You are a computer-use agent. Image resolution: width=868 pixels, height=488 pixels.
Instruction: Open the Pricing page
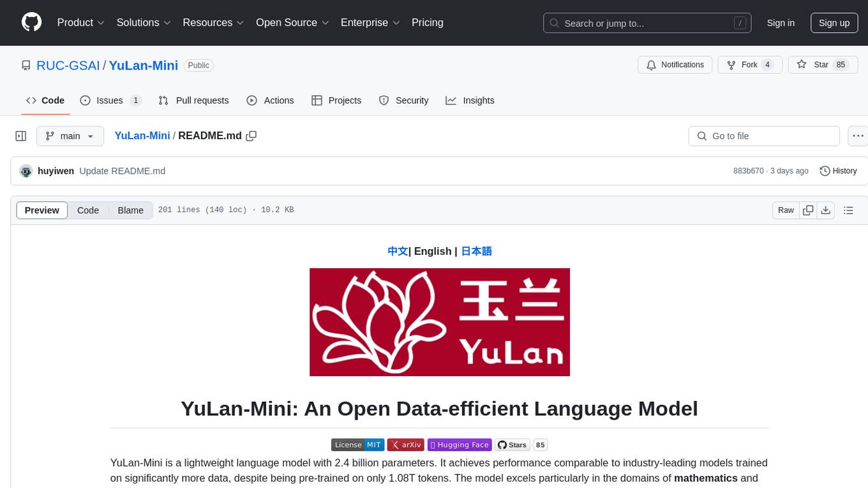tap(428, 22)
